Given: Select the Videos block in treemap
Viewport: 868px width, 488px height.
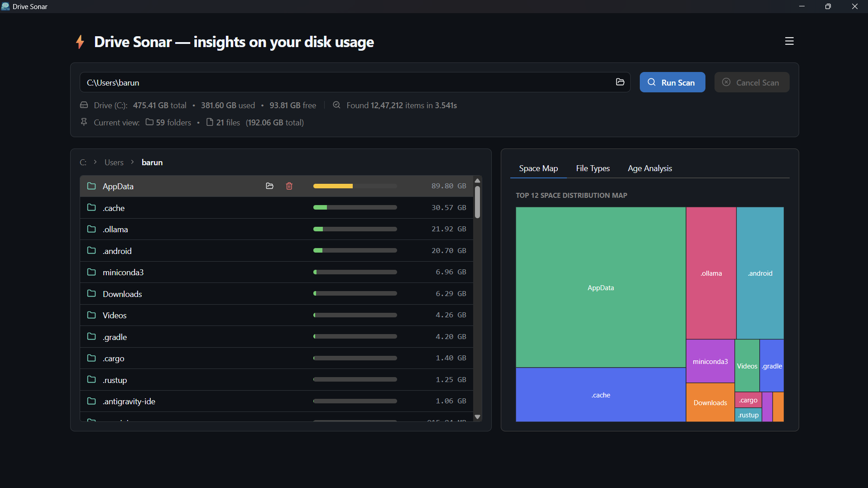Looking at the screenshot, I should click(747, 366).
